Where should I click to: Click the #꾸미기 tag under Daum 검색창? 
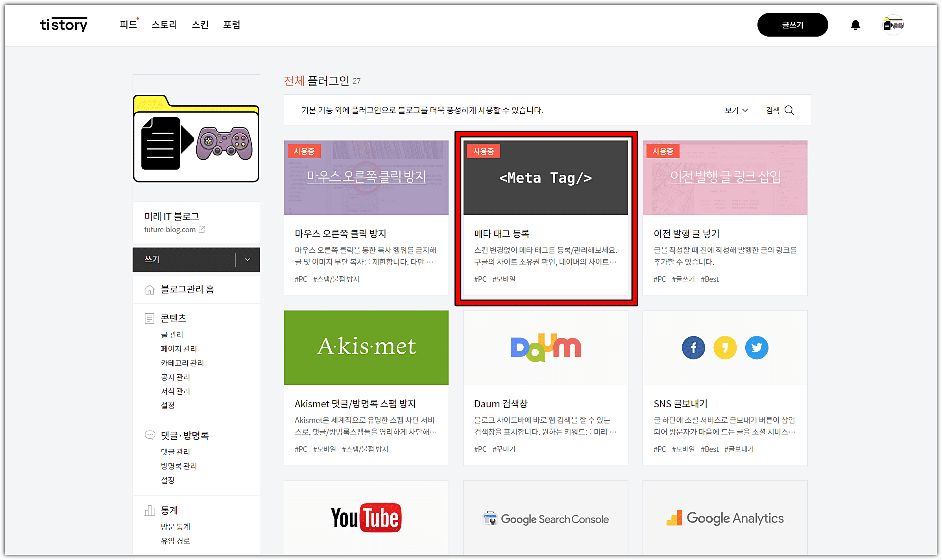tap(504, 449)
